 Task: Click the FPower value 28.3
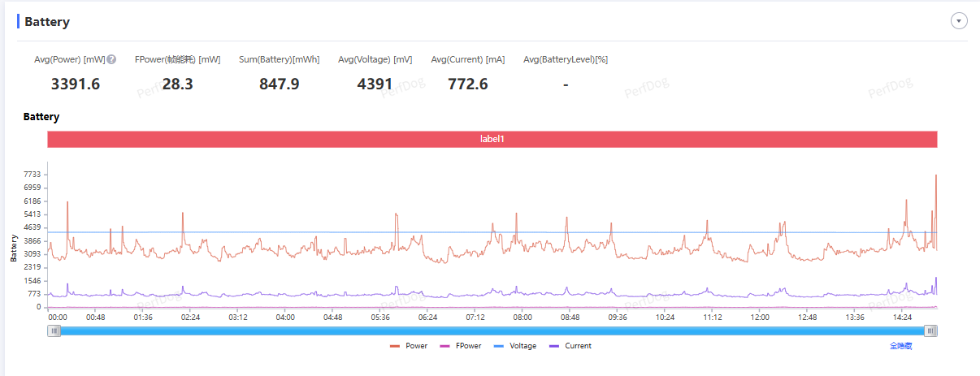pyautogui.click(x=177, y=84)
